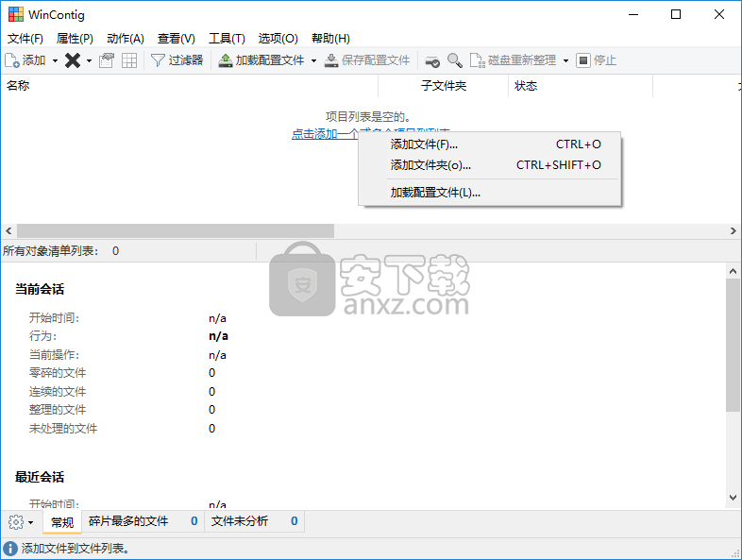Image resolution: width=742 pixels, height=560 pixels.
Task: Click the 连续的文件 label
Action: click(58, 392)
